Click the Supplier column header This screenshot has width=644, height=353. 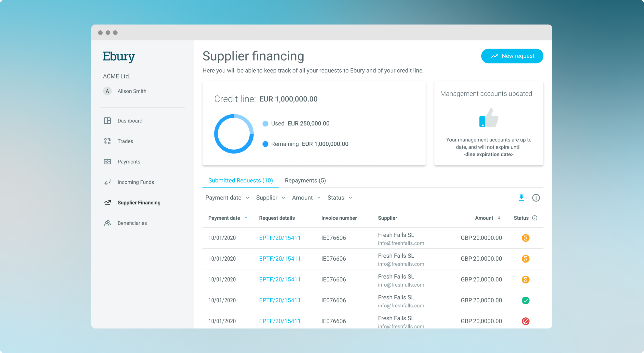click(387, 218)
